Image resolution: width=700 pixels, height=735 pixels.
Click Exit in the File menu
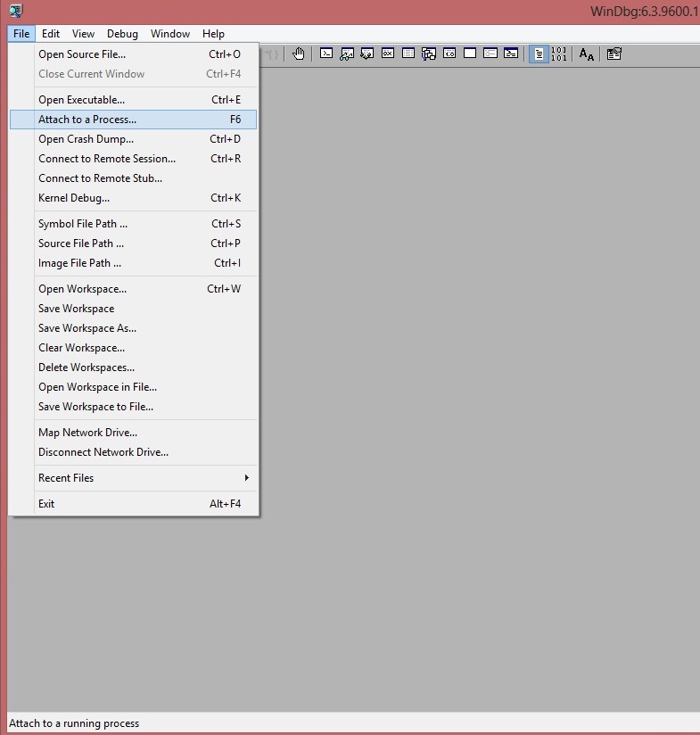pos(46,504)
